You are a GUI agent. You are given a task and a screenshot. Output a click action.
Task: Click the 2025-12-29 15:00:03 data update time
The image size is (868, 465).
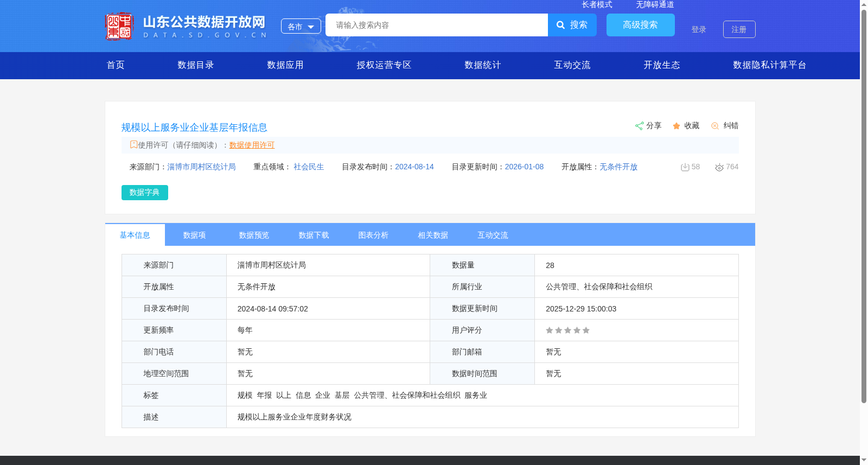pos(581,309)
